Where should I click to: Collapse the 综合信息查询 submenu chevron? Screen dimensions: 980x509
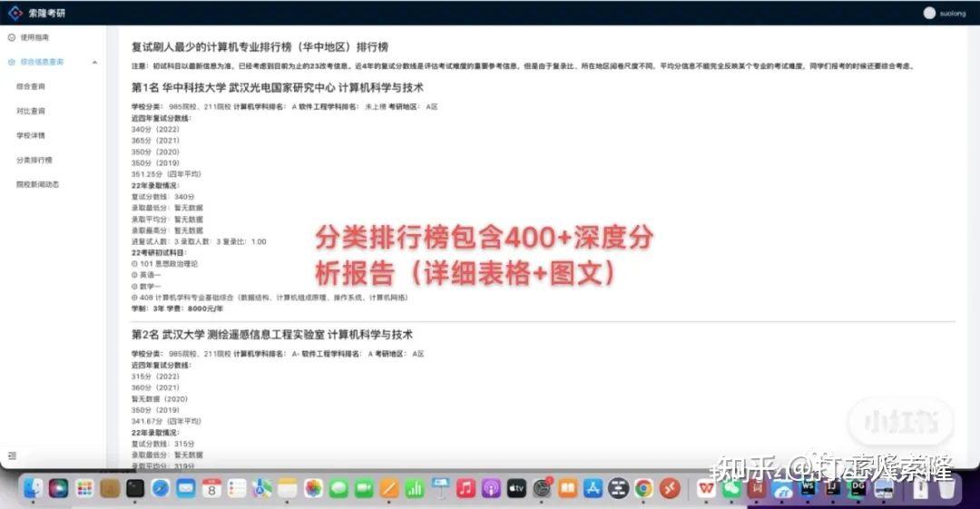click(94, 62)
